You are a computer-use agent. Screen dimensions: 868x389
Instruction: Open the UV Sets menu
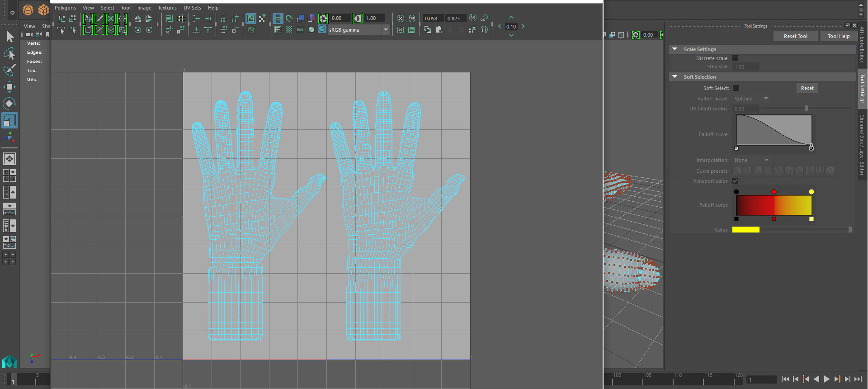click(192, 8)
